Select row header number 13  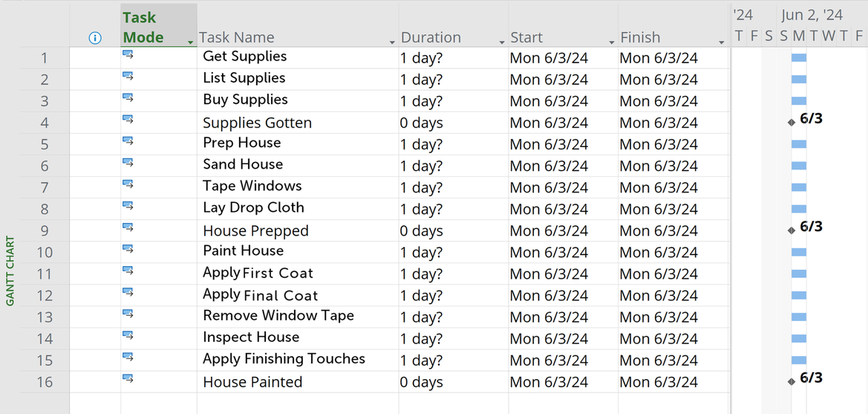[45, 317]
